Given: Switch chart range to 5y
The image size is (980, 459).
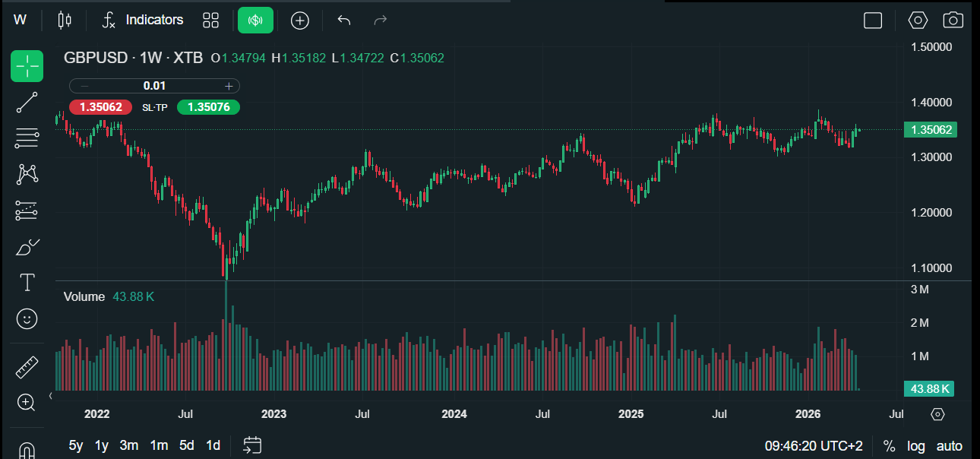Looking at the screenshot, I should tap(76, 445).
